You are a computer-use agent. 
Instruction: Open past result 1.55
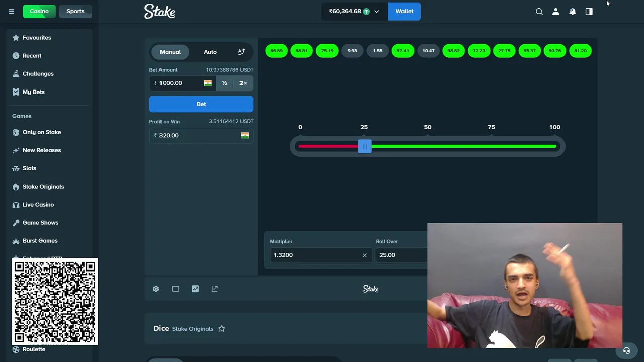(x=378, y=51)
